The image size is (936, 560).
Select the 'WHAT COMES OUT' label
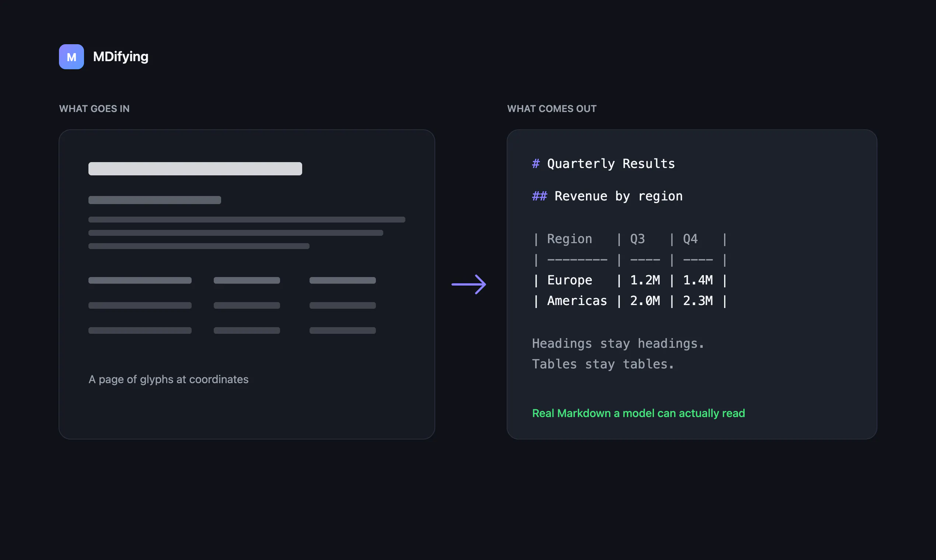click(552, 109)
